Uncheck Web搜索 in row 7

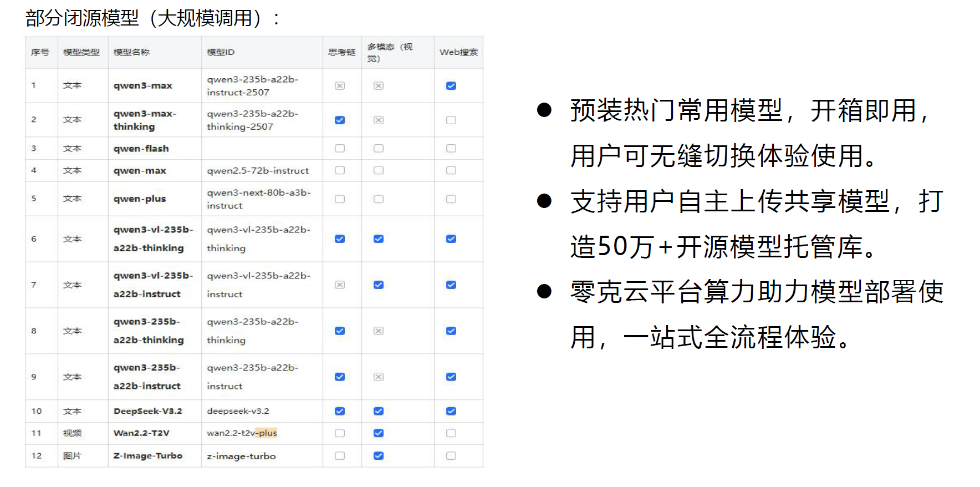pos(451,285)
